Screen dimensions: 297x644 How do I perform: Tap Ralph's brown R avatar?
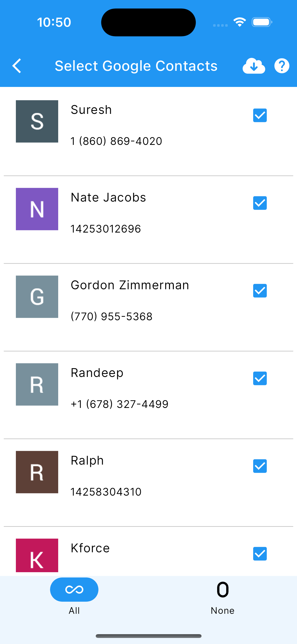pyautogui.click(x=37, y=472)
